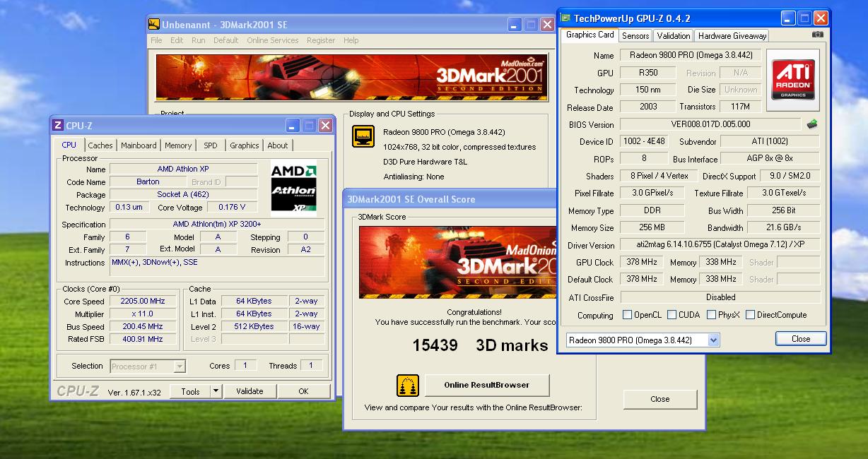This screenshot has height=459, width=868.
Task: Click the BIOS Version field in GPU-Z
Action: point(710,124)
